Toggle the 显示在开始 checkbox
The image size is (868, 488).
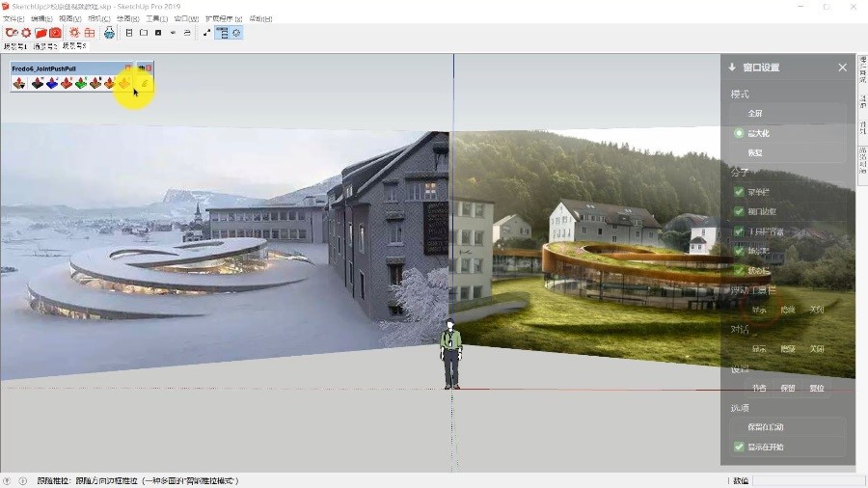pyautogui.click(x=740, y=447)
